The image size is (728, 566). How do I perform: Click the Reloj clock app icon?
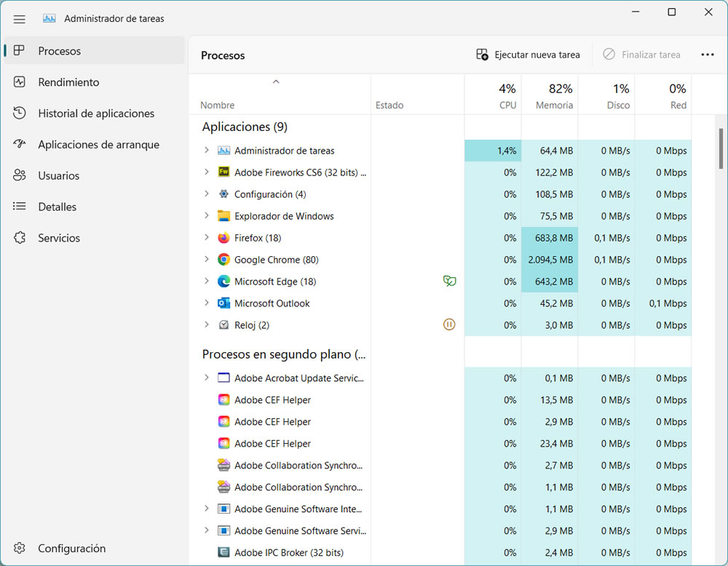pyautogui.click(x=223, y=325)
